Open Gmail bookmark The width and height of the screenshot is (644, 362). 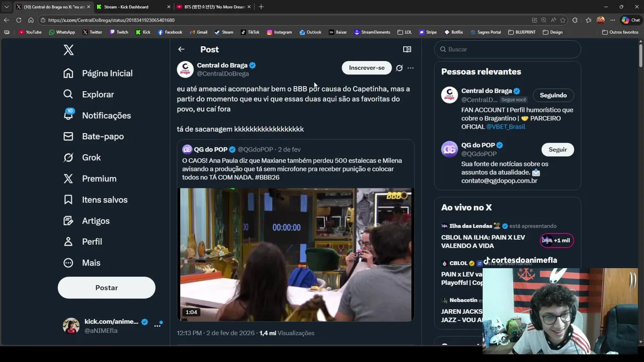coord(198,32)
